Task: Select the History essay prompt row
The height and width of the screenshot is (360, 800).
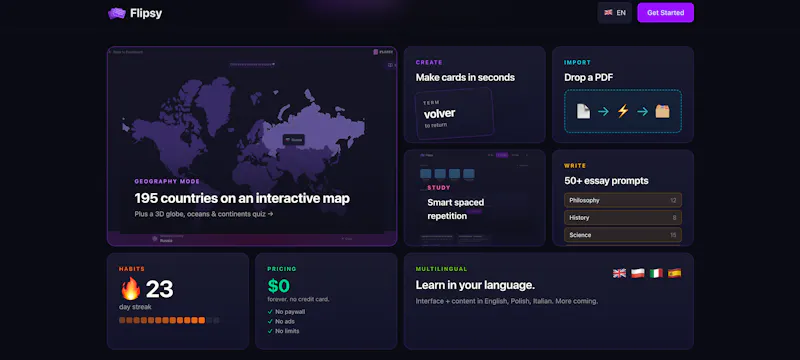Action: [x=622, y=218]
